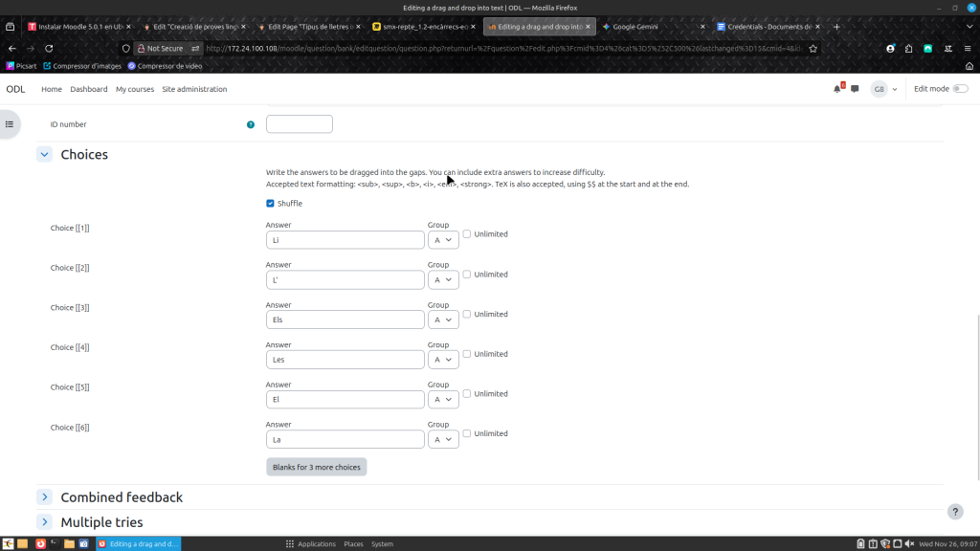Image resolution: width=980 pixels, height=551 pixels.
Task: Open Site administration link
Action: pyautogui.click(x=194, y=89)
